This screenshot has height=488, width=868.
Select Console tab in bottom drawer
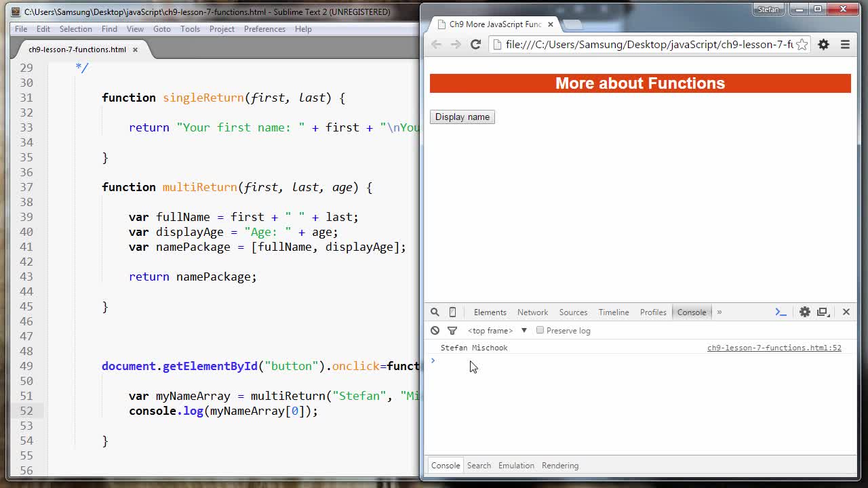(446, 466)
